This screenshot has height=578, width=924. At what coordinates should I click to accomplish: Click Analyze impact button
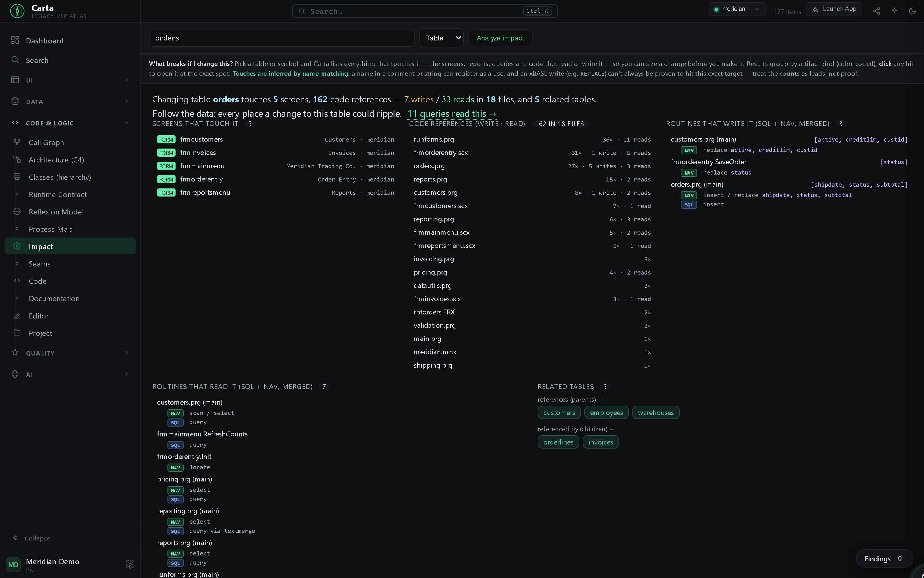click(x=500, y=38)
